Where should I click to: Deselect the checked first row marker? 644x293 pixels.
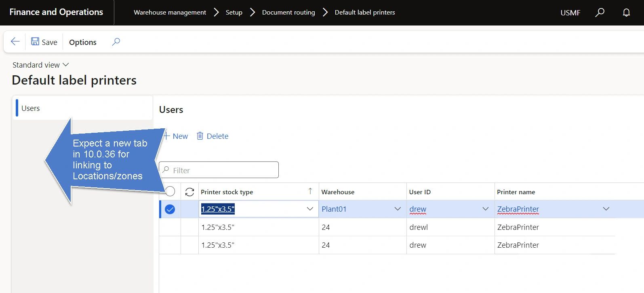(x=170, y=209)
